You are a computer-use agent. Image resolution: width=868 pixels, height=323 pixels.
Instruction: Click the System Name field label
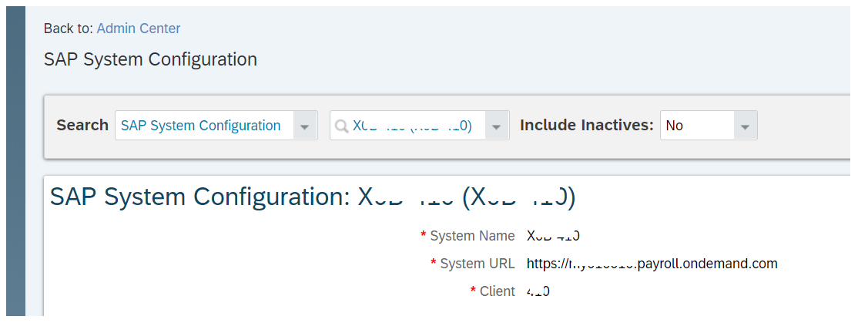[x=472, y=236]
